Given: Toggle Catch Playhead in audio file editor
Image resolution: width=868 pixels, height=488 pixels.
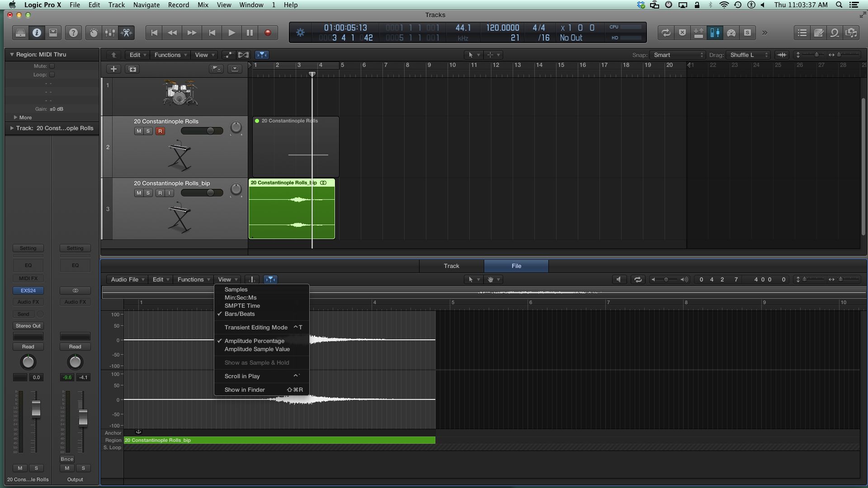Looking at the screenshot, I should [270, 279].
